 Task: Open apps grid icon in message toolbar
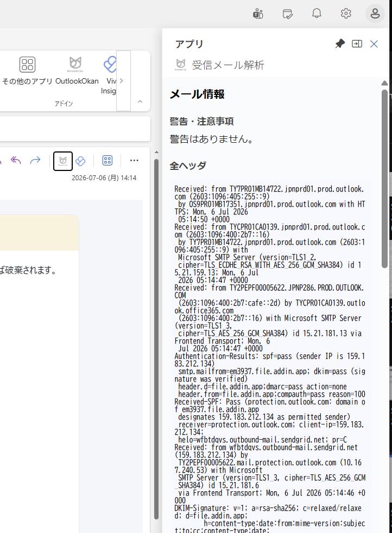pos(108,161)
